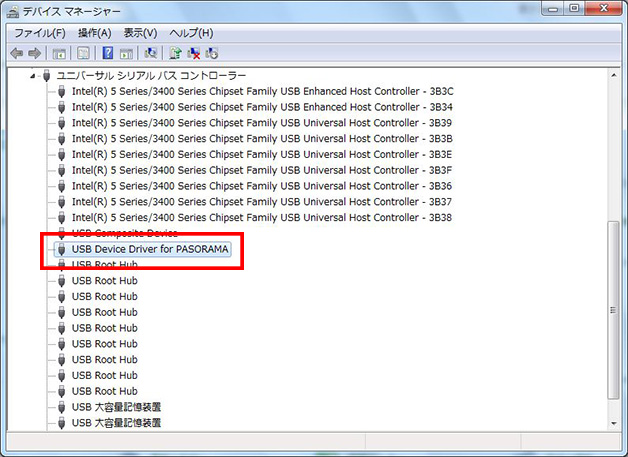Select Universal Host Controller - 3B39

(x=262, y=123)
